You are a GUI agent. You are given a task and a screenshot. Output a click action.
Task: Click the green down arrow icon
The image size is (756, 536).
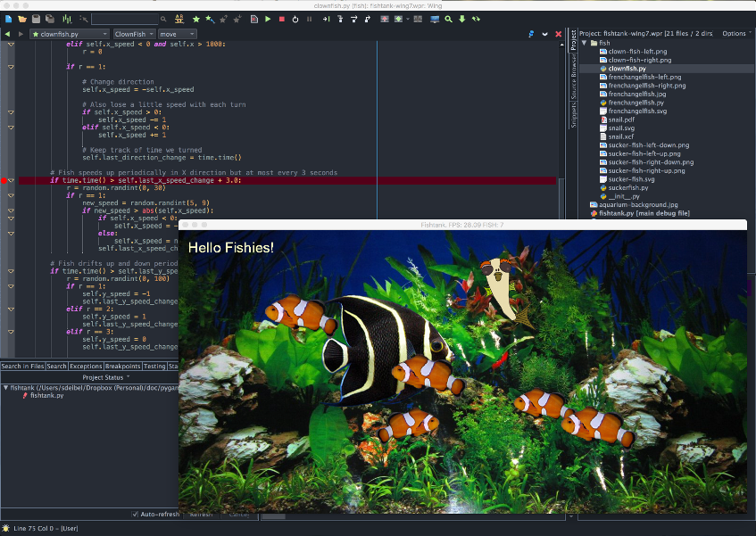click(x=461, y=20)
